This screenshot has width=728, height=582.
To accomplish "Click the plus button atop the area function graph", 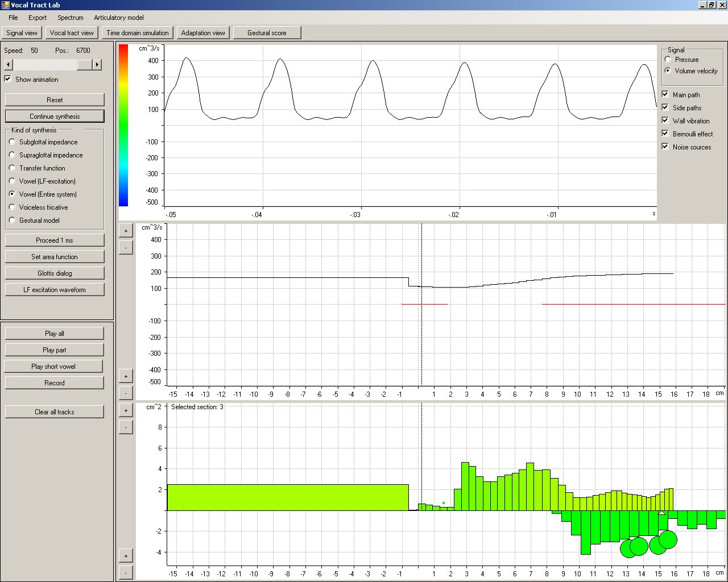I will click(x=126, y=410).
